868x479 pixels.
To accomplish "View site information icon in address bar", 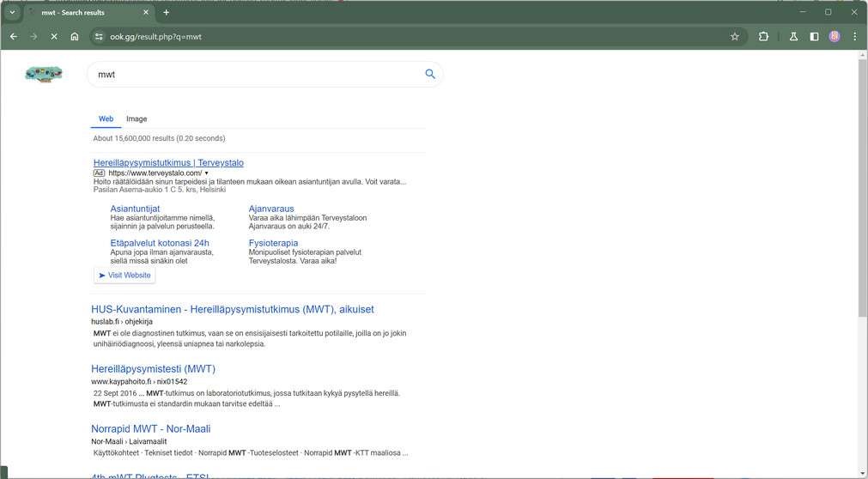I will [x=99, y=37].
